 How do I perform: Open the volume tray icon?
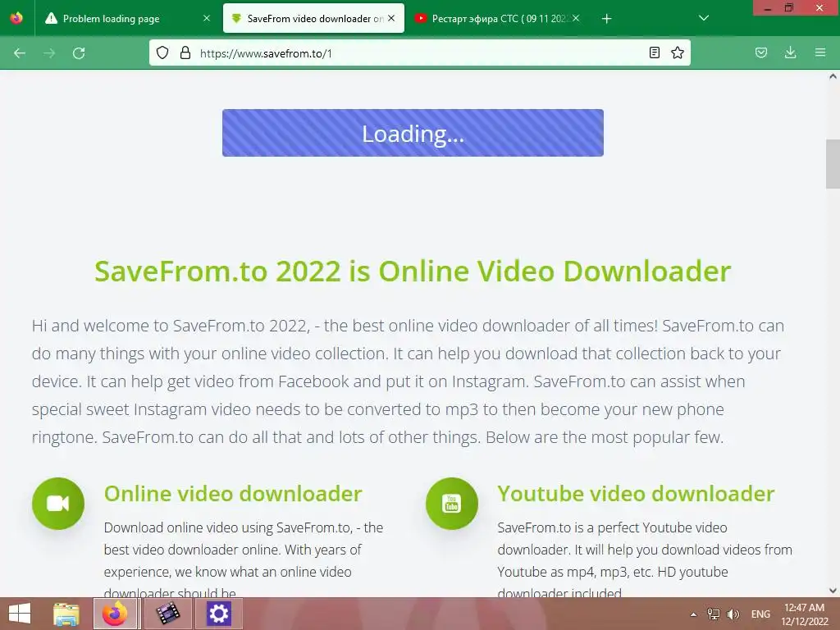[x=733, y=614]
